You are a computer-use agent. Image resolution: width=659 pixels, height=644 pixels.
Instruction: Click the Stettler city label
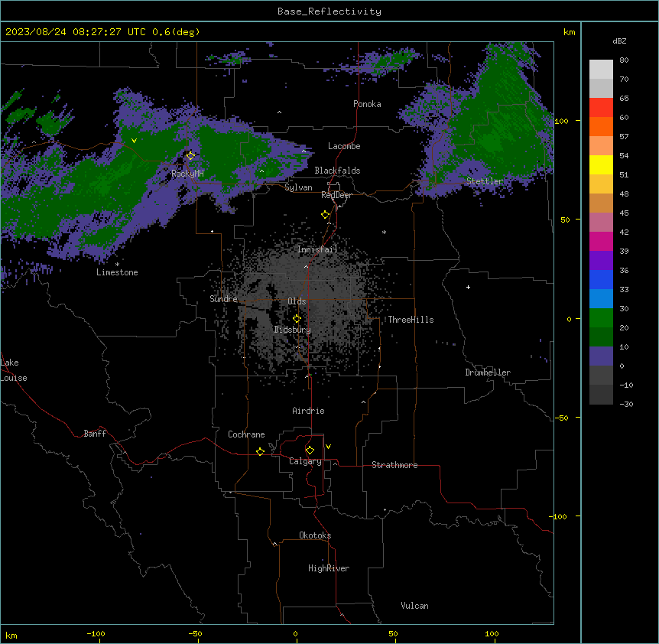tap(485, 181)
